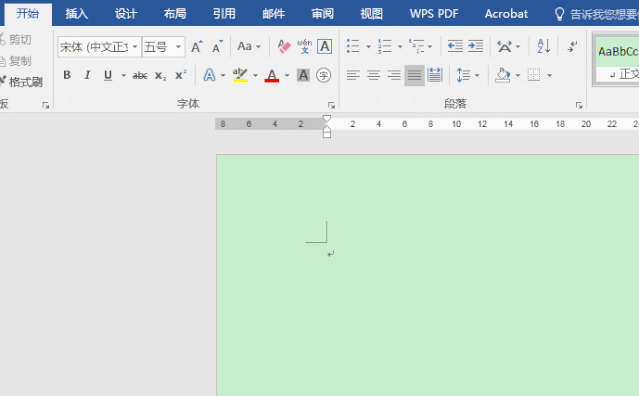Toggle justify alignment
The width and height of the screenshot is (639, 396).
(414, 75)
